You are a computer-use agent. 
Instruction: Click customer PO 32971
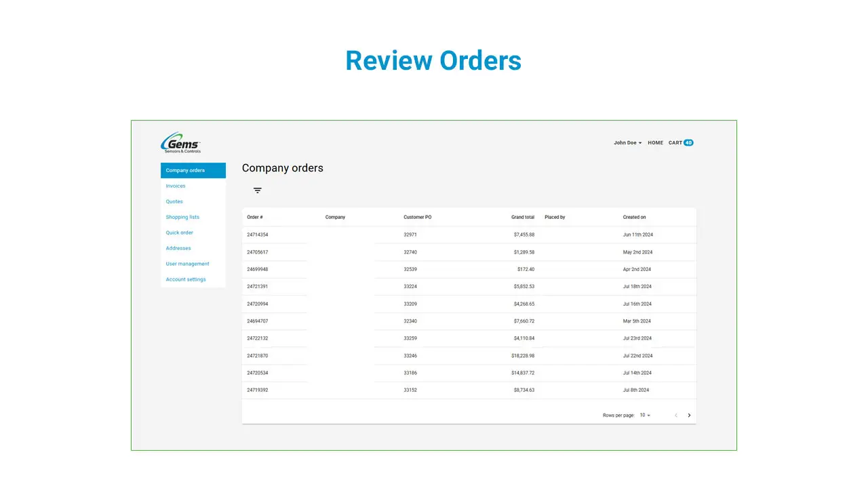(410, 235)
